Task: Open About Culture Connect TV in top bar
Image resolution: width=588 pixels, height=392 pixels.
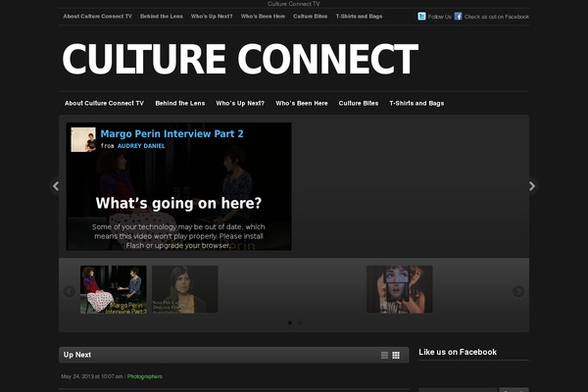Action: [97, 17]
